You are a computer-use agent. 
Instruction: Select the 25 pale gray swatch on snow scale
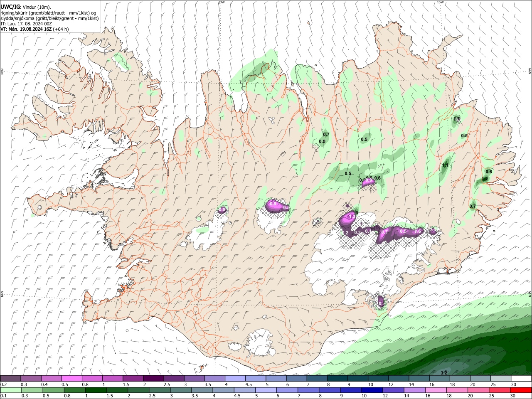tap(500, 379)
